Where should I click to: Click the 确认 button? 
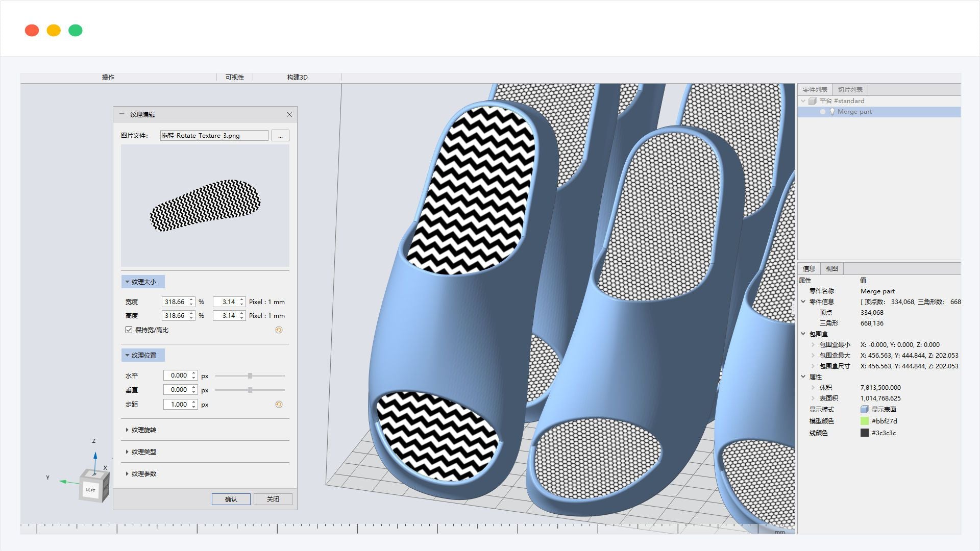coord(231,499)
